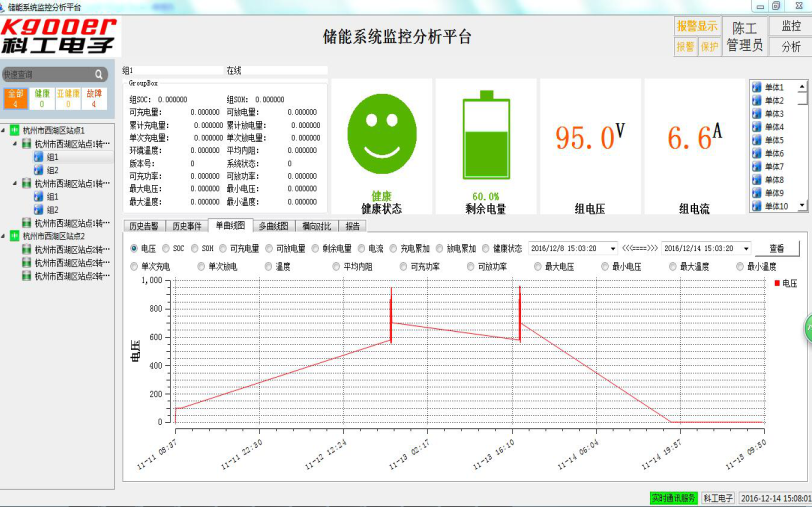Switch to the 历史告警 tab

tap(143, 226)
